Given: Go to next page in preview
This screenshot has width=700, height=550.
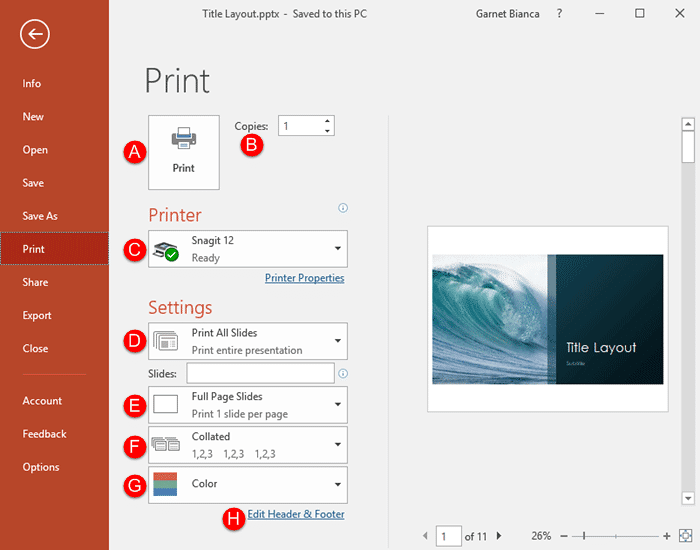Looking at the screenshot, I should [x=499, y=535].
